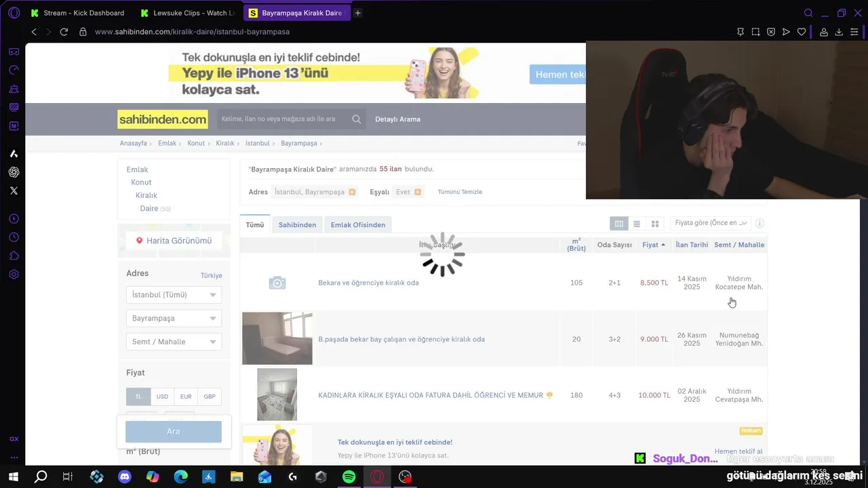Image resolution: width=868 pixels, height=488 pixels.
Task: Click Konut in the breadcrumb
Action: click(196, 144)
